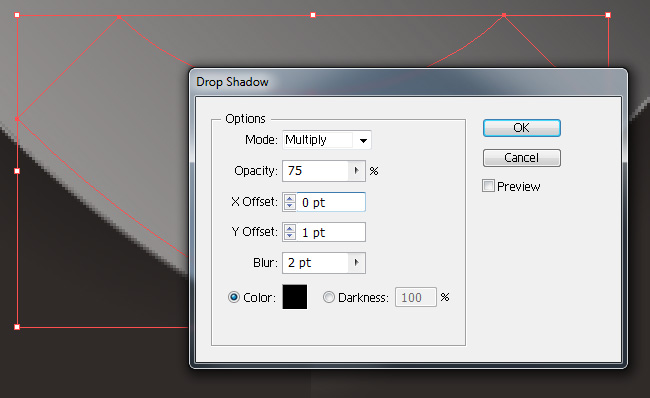The height and width of the screenshot is (398, 650).
Task: Click the X Offset input field
Action: 331,202
